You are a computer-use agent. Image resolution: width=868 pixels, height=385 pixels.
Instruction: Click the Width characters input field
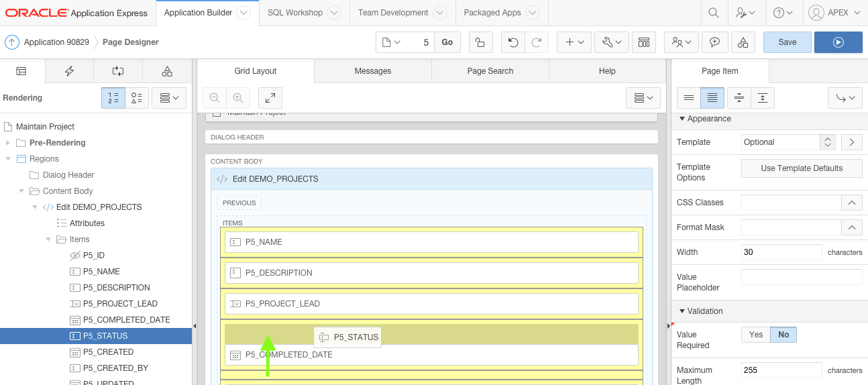(x=781, y=252)
